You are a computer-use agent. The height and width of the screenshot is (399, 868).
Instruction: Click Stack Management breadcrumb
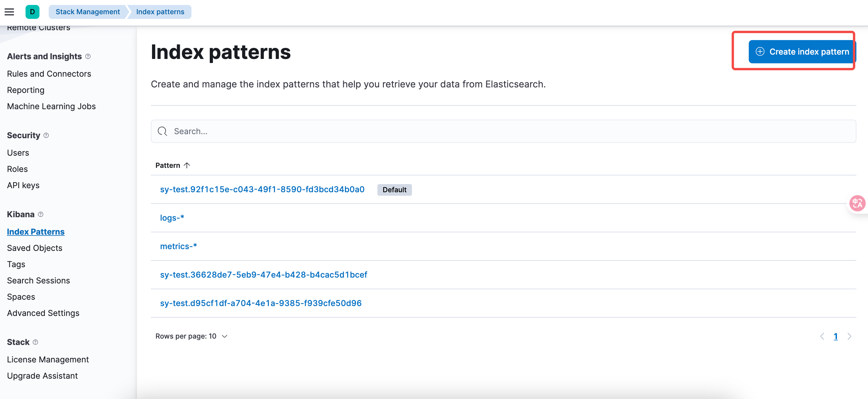coord(88,12)
